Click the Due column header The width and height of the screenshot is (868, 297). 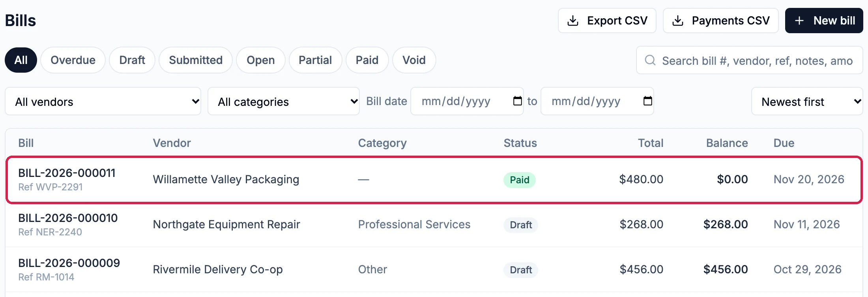784,143
